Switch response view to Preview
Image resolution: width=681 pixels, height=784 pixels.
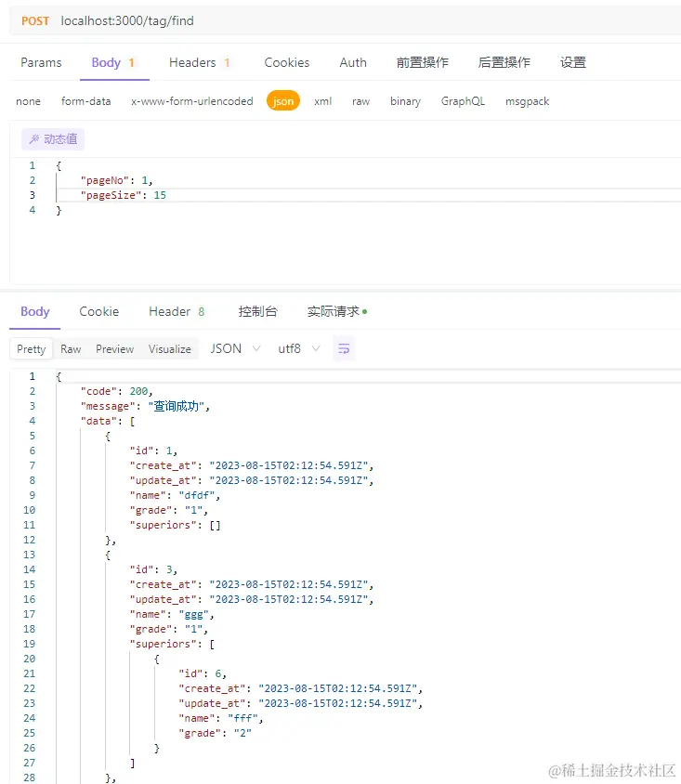point(114,349)
